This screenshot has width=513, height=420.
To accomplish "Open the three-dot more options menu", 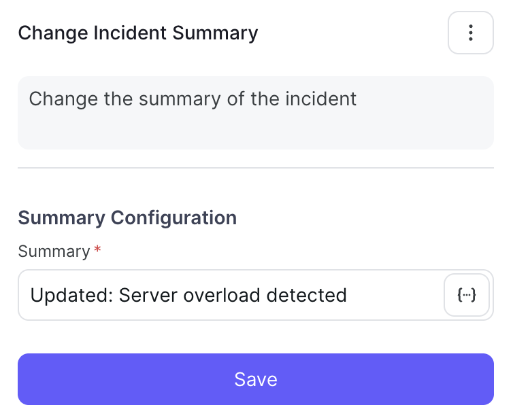I will [470, 33].
